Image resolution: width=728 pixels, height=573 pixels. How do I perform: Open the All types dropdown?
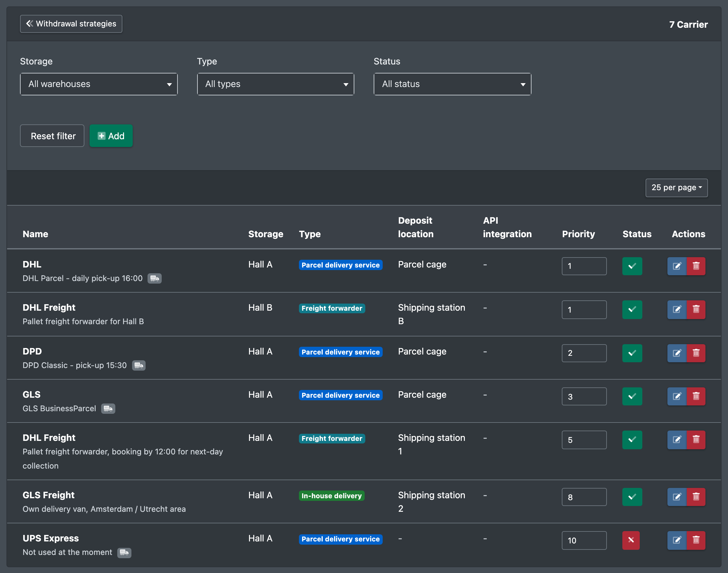(276, 84)
